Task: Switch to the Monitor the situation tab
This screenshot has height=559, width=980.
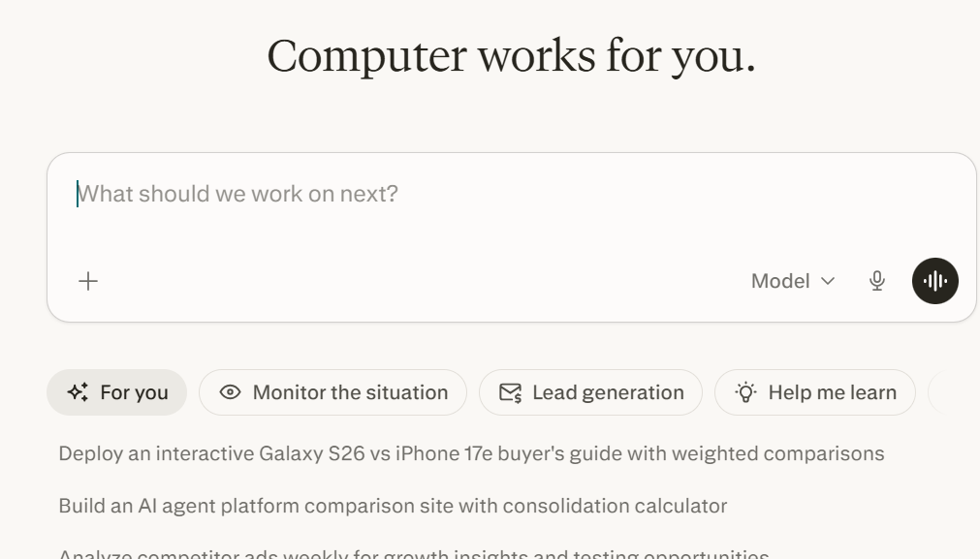Action: click(332, 392)
